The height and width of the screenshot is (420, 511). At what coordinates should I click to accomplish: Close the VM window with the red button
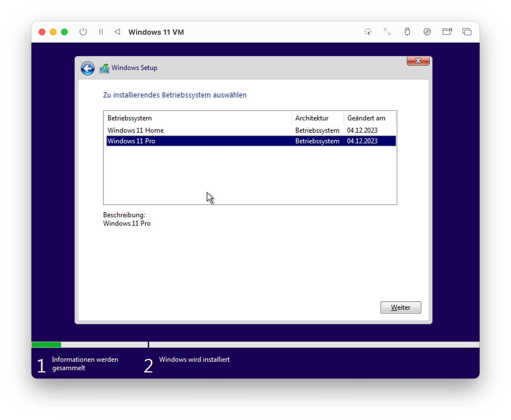42,32
